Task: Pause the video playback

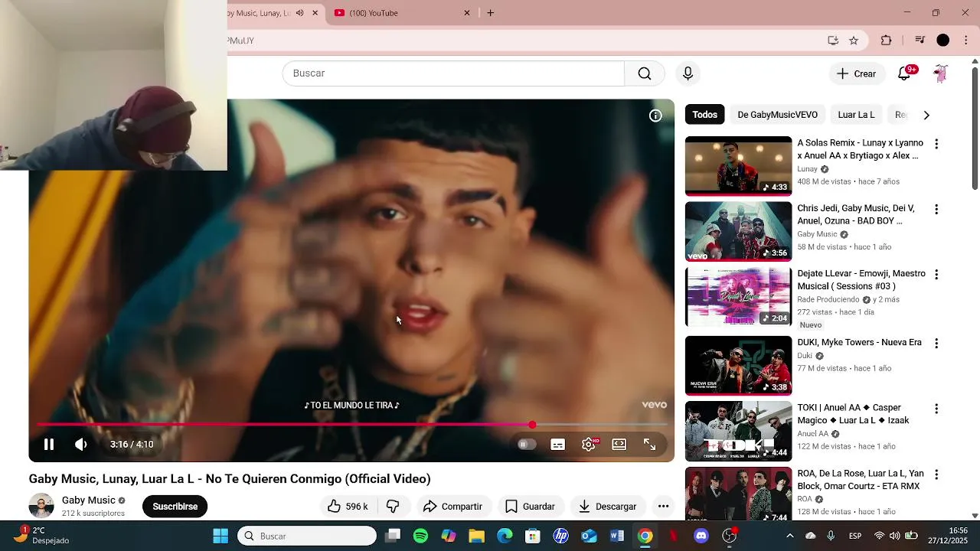Action: click(x=49, y=445)
